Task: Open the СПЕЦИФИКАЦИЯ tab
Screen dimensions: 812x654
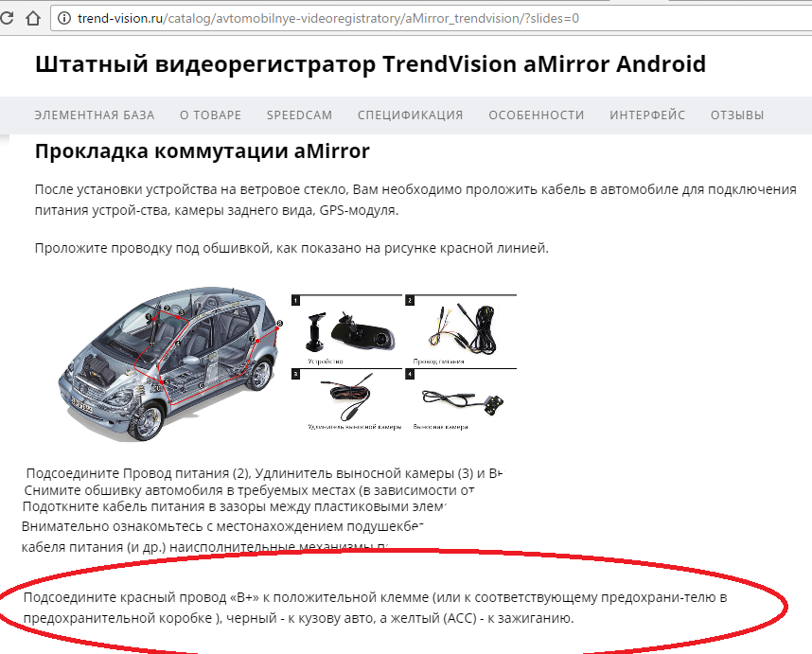Action: (x=410, y=115)
